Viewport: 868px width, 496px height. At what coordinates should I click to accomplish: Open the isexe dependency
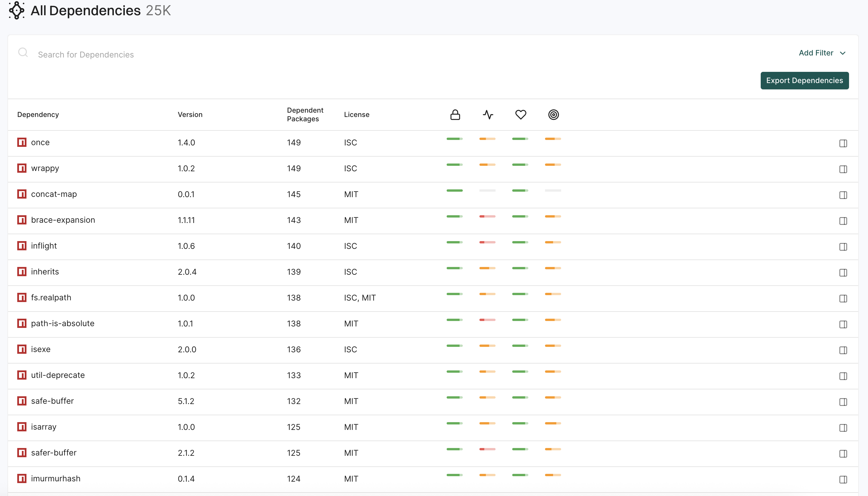[x=41, y=349]
